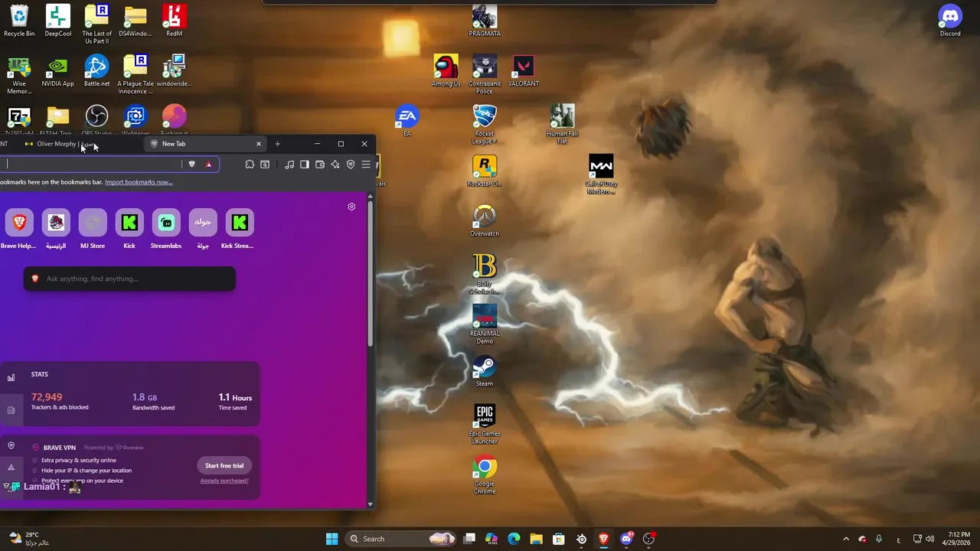Open the Brave VPN toolbar icon
This screenshot has width=980, height=551.
click(x=351, y=165)
